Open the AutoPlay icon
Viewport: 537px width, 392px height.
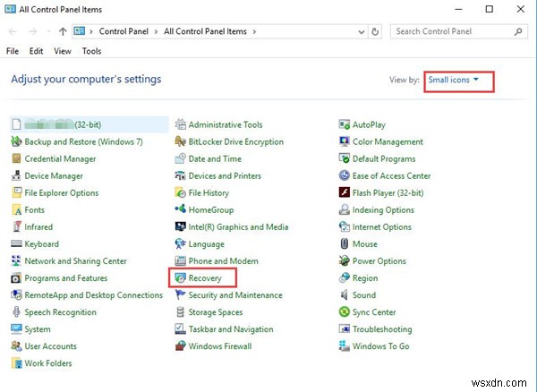coord(345,124)
